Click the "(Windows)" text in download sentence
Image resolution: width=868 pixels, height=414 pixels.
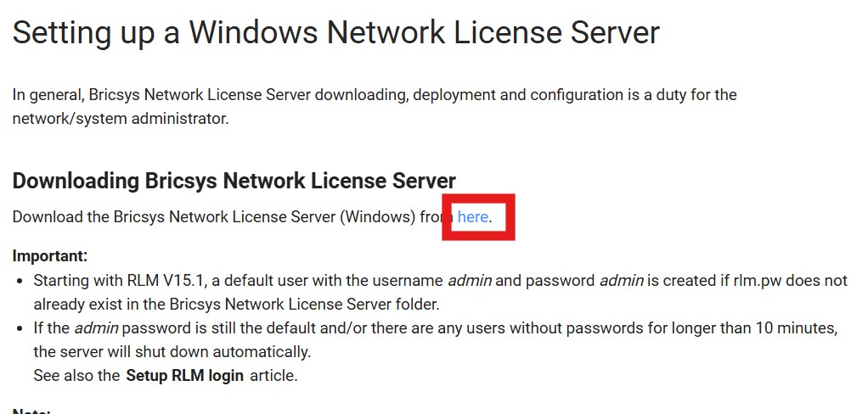tap(377, 216)
